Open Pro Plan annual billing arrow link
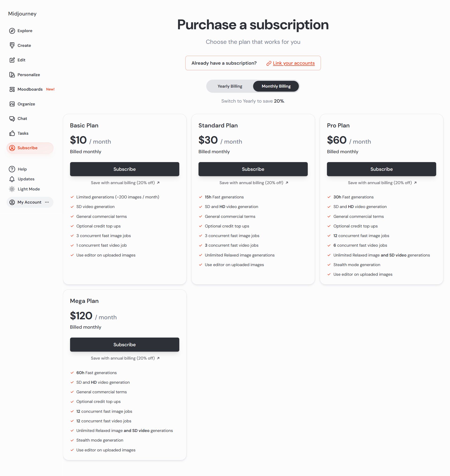 (415, 183)
